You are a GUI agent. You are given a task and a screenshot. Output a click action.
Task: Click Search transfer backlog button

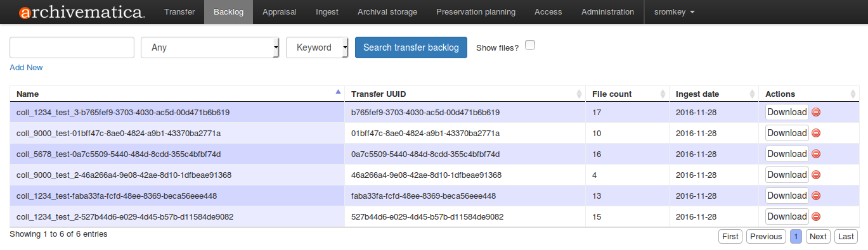411,47
